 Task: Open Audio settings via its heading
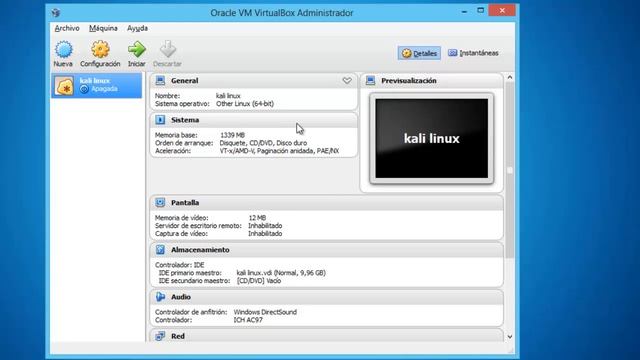point(181,297)
